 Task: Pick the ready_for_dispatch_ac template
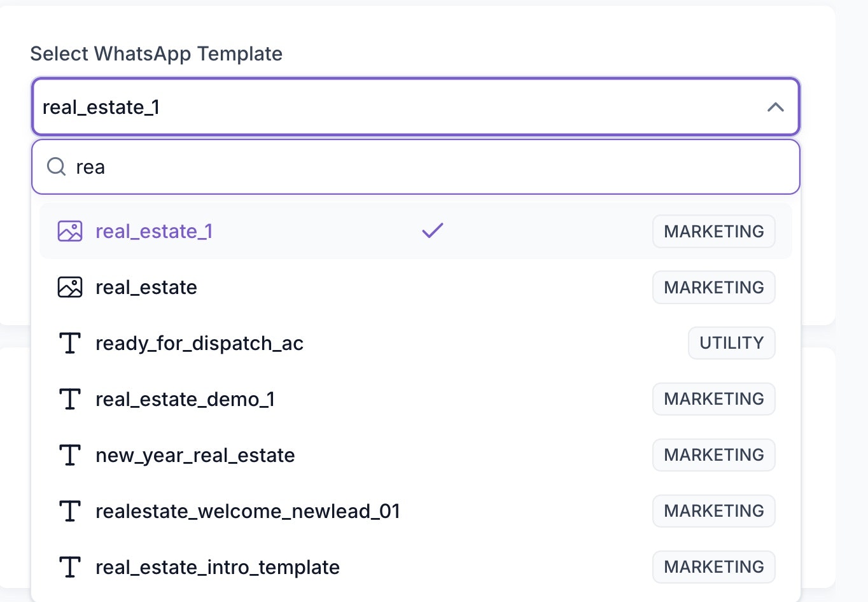(416, 343)
